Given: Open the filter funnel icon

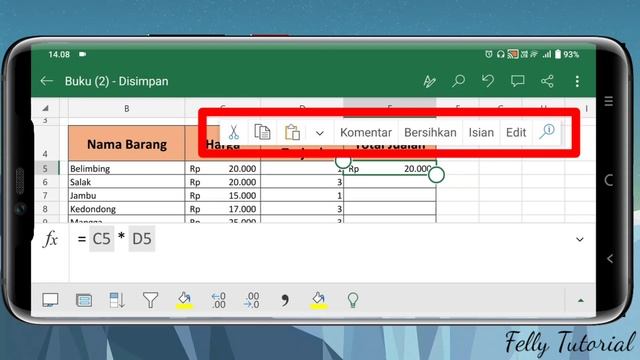Looking at the screenshot, I should pos(150,300).
